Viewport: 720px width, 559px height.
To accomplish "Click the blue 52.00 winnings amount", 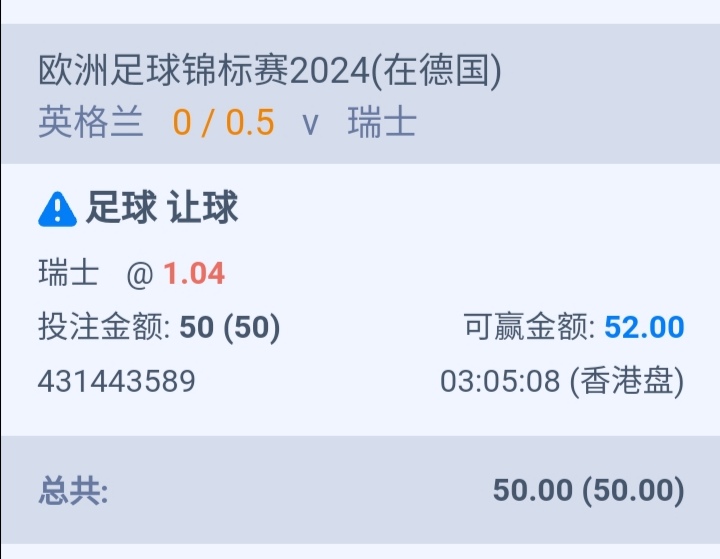I will click(644, 327).
